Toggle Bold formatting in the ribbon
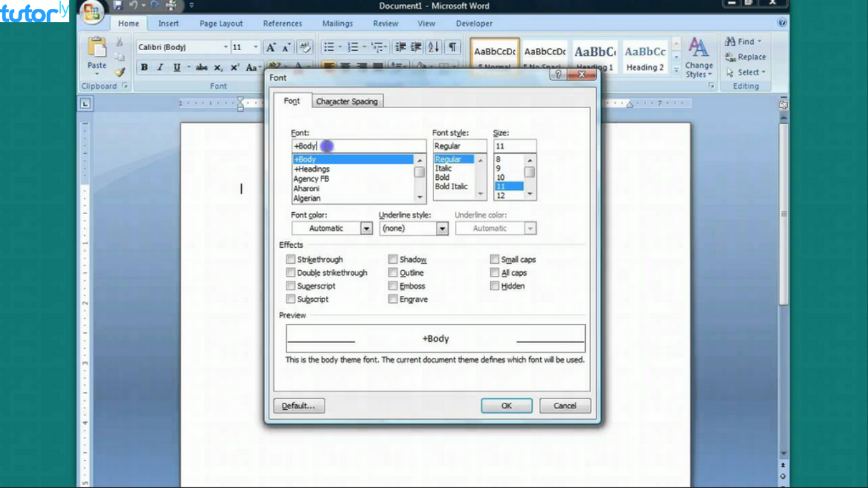 click(144, 67)
